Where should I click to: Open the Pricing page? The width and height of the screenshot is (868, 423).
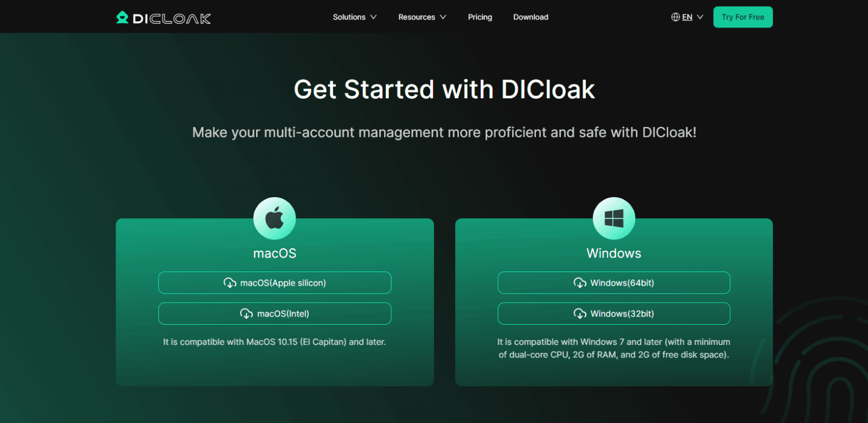click(480, 17)
